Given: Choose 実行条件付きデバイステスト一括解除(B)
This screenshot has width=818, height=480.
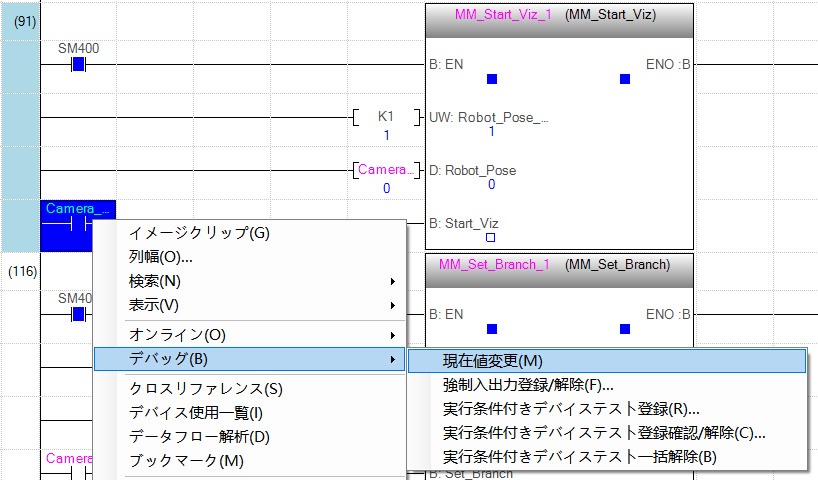Looking at the screenshot, I should (579, 457).
